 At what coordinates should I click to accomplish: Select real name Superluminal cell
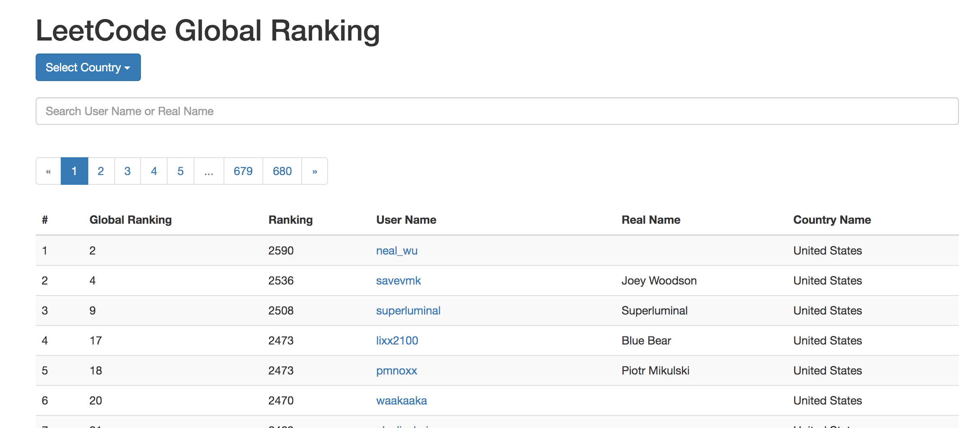click(654, 310)
